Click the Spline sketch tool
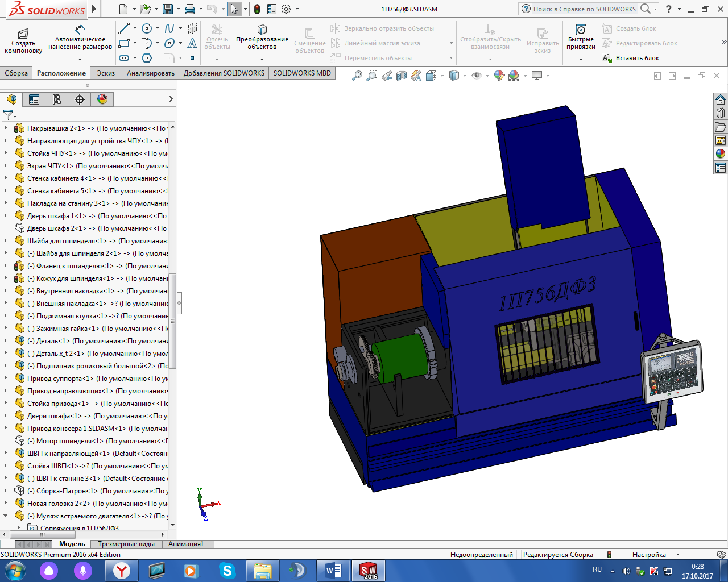Image resolution: width=728 pixels, height=582 pixels. 169,28
